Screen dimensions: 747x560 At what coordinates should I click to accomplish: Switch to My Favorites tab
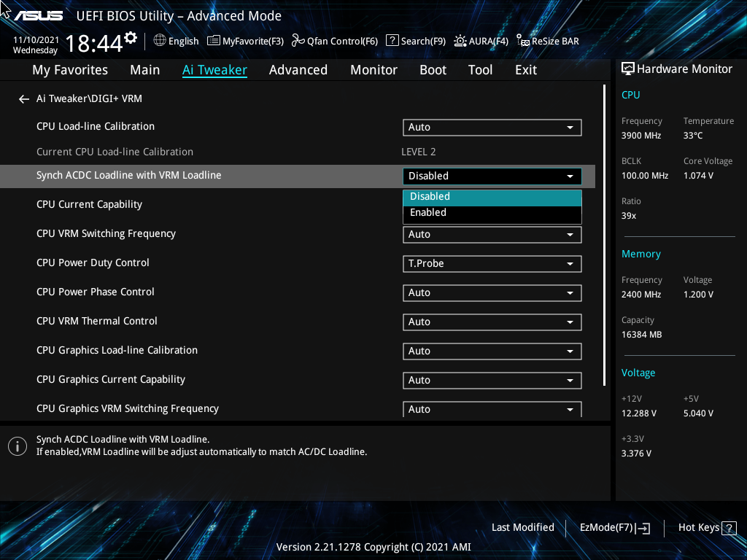click(70, 70)
